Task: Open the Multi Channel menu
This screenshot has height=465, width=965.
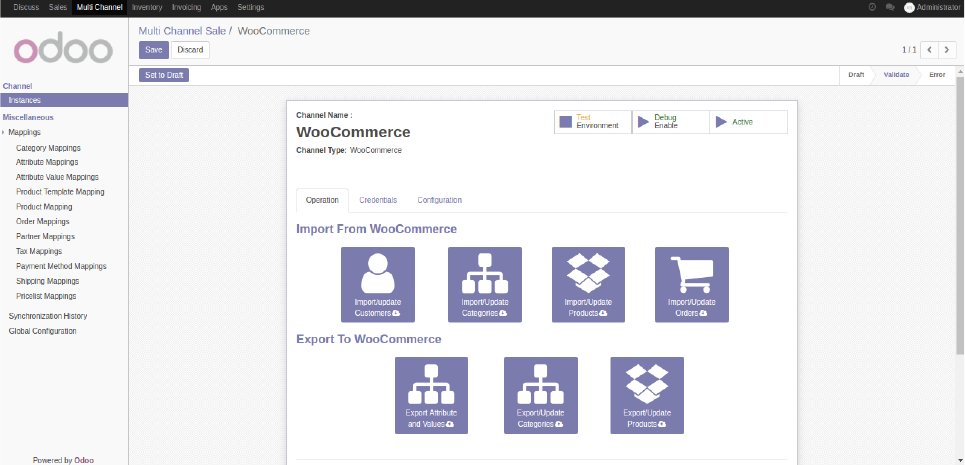Action: pyautogui.click(x=100, y=7)
